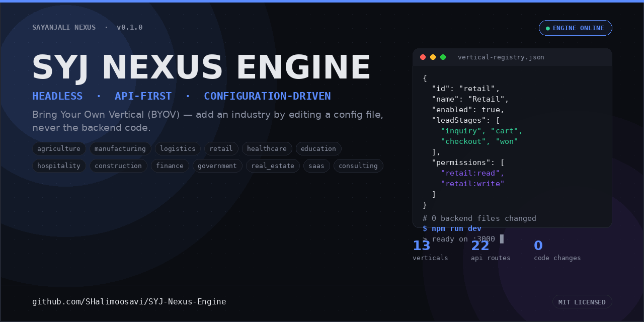644x322 pixels.
Task: Select the vertical-registry.json file title
Action: click(x=501, y=57)
